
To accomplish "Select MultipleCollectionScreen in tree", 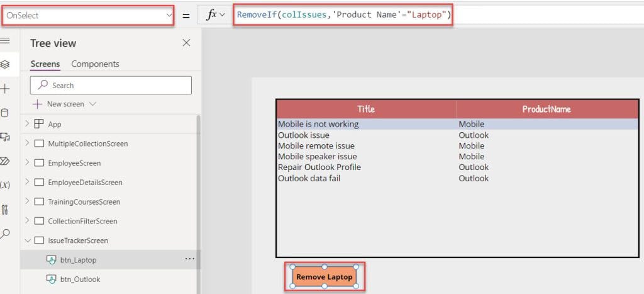I will click(88, 144).
